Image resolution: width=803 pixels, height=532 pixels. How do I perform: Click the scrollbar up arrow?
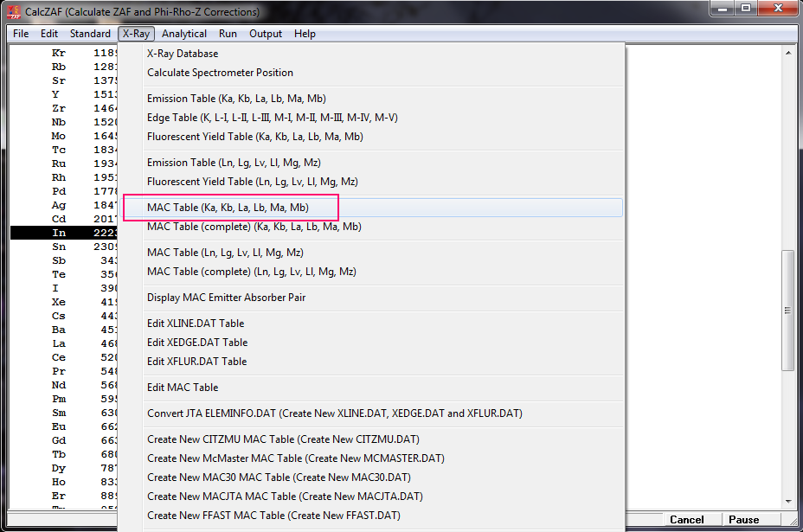tap(787, 53)
